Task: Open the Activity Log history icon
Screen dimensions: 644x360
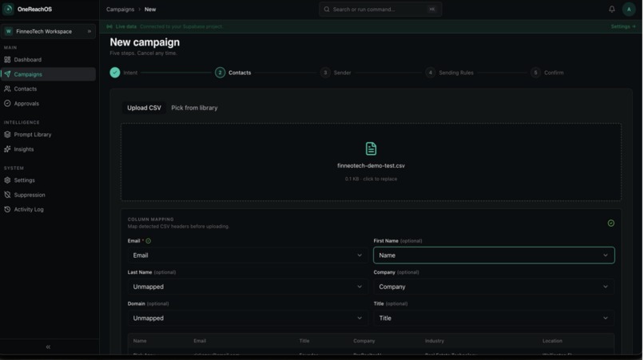Action: pos(7,209)
